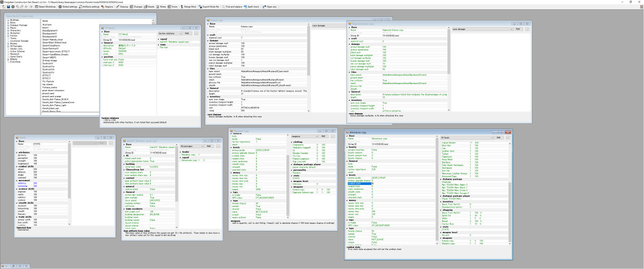Viewport: 644px width, 269px height.
Task: Select Faction in category tree
Action: 13,36
